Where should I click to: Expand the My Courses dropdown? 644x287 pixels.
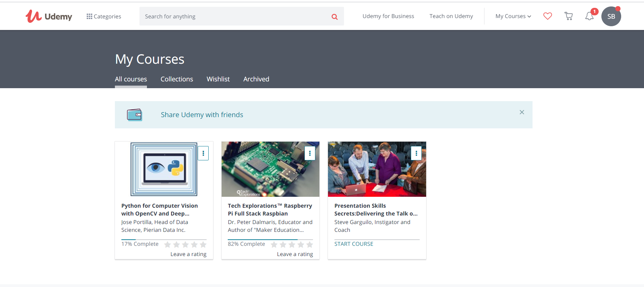point(513,16)
